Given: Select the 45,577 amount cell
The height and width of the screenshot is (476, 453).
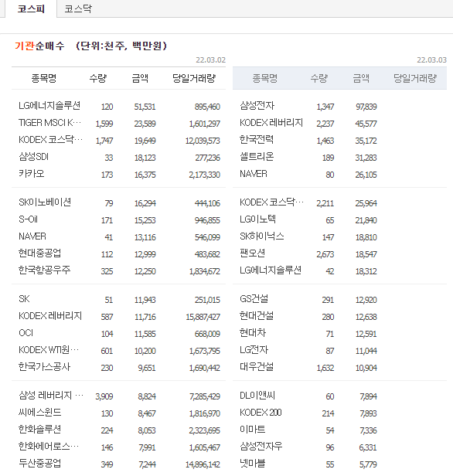Looking at the screenshot, I should [366, 124].
